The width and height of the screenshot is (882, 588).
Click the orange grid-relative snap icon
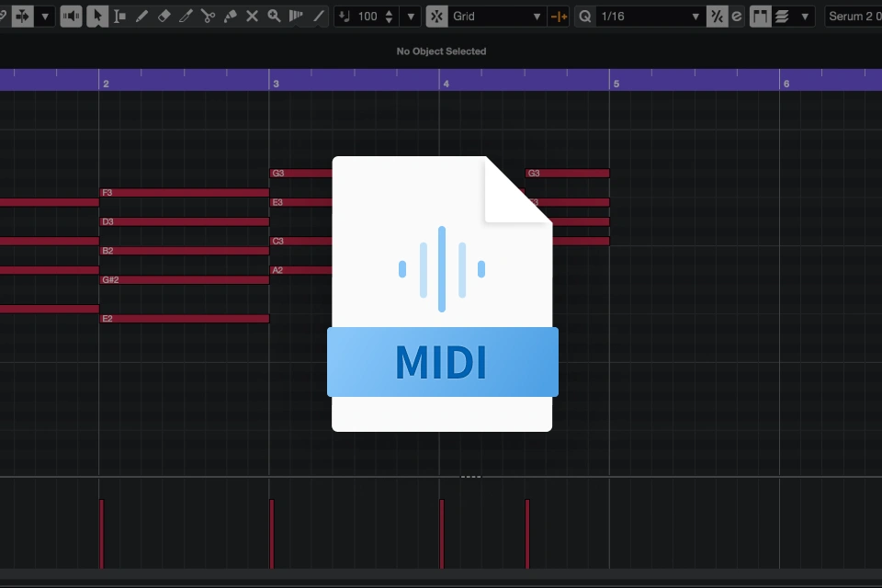pos(559,17)
